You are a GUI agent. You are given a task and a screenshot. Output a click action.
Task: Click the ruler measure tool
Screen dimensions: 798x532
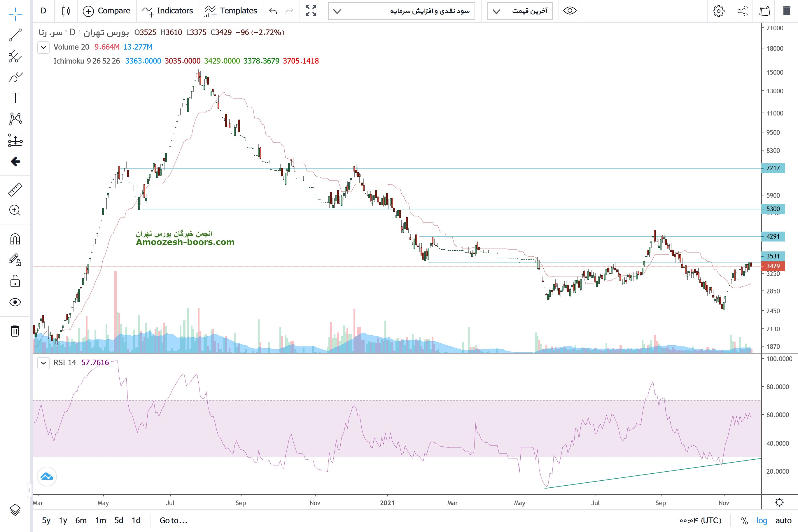15,189
